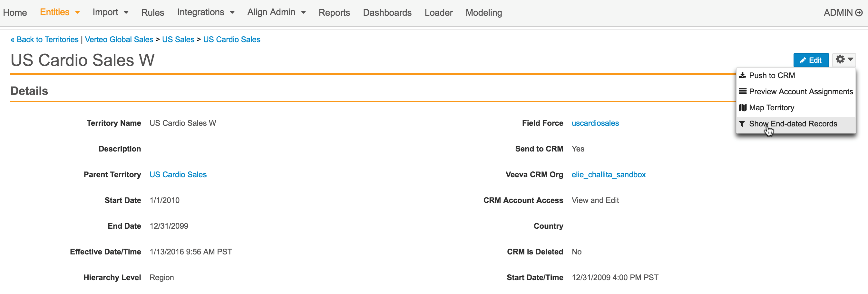Open Verteo Global Sales breadcrumb
This screenshot has width=868, height=294.
[x=119, y=39]
